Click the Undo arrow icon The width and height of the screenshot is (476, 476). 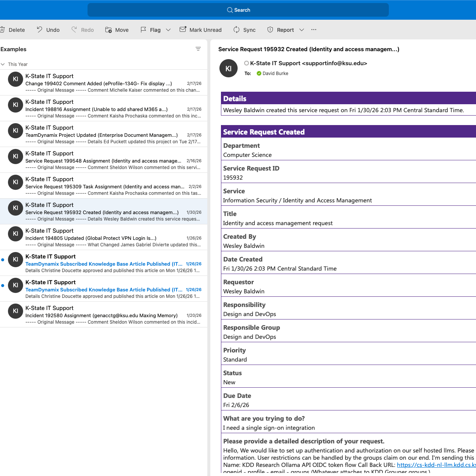(39, 30)
